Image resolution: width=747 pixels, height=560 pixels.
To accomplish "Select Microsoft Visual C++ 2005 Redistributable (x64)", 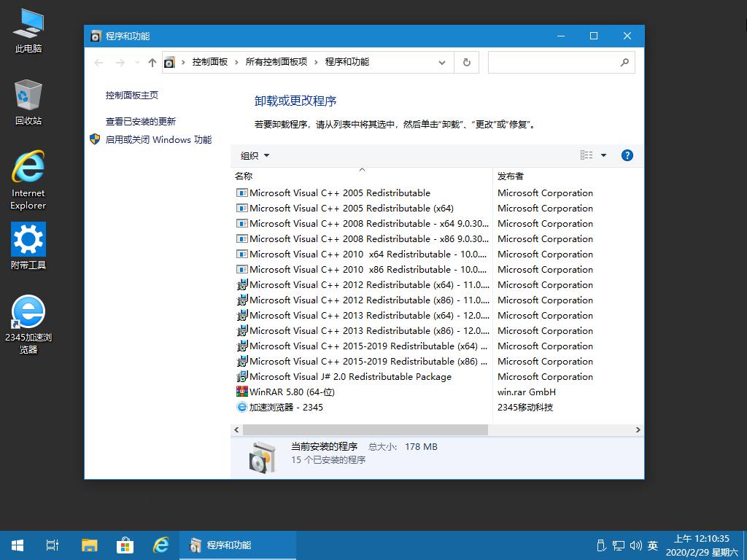I will click(352, 208).
